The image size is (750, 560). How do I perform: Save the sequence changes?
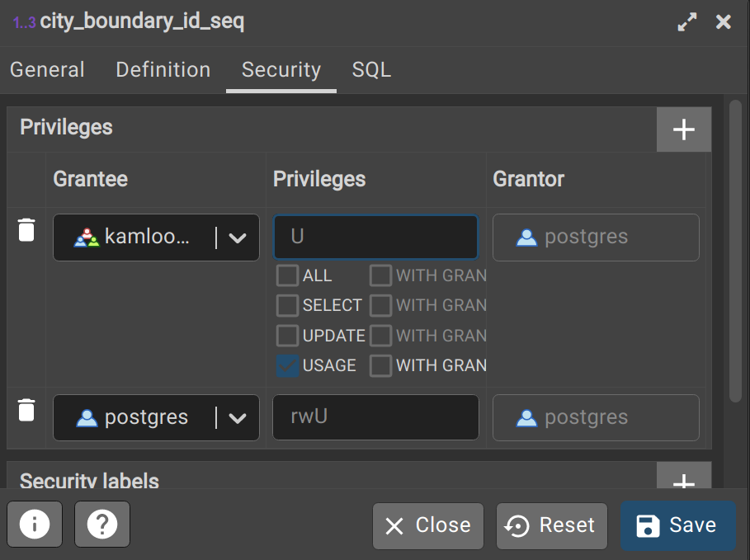[677, 526]
